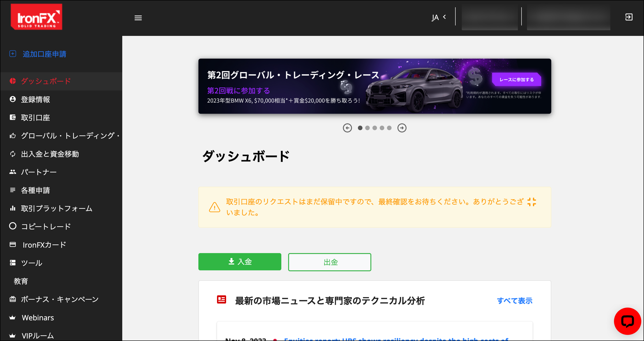Select the fourth carousel dot
644x341 pixels.
pos(382,128)
